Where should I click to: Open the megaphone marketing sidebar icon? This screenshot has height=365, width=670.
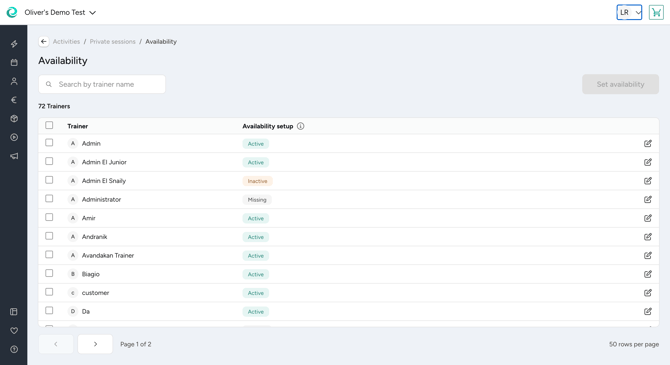pos(14,156)
